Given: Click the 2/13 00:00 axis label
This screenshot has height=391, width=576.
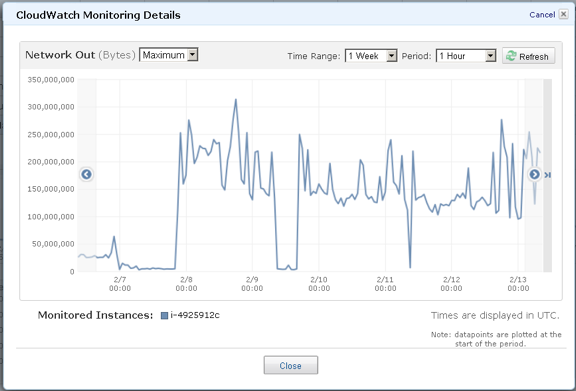Looking at the screenshot, I should 518,284.
